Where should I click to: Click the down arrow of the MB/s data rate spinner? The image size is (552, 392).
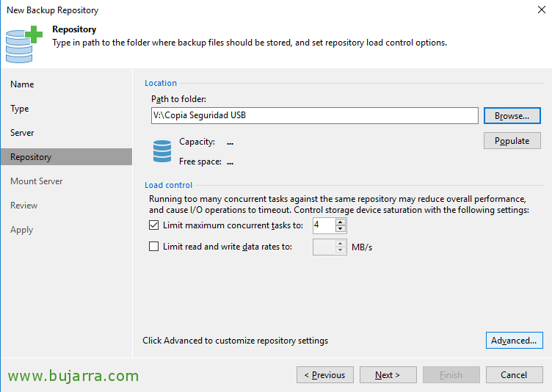coord(340,250)
